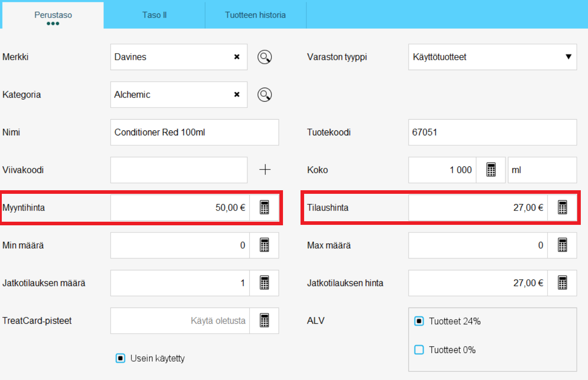This screenshot has height=380, width=588.
Task: Focus the empty Viivakoodi field
Action: [x=179, y=170]
